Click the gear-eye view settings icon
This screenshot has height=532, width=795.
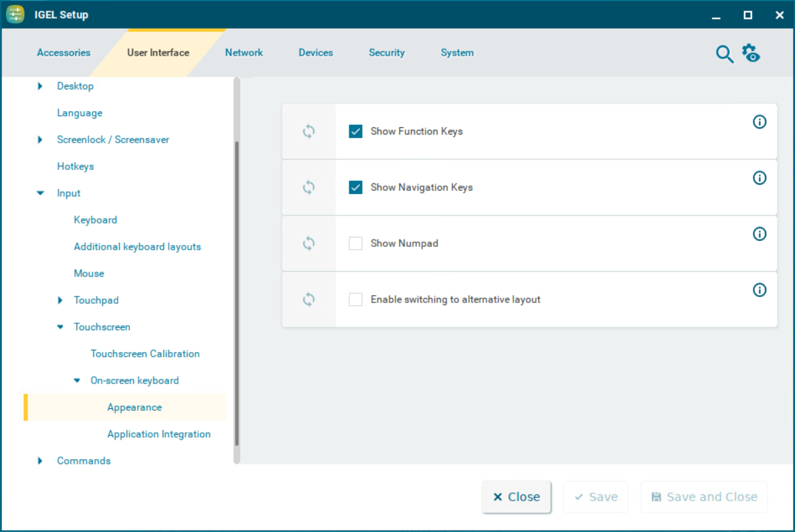coord(751,54)
